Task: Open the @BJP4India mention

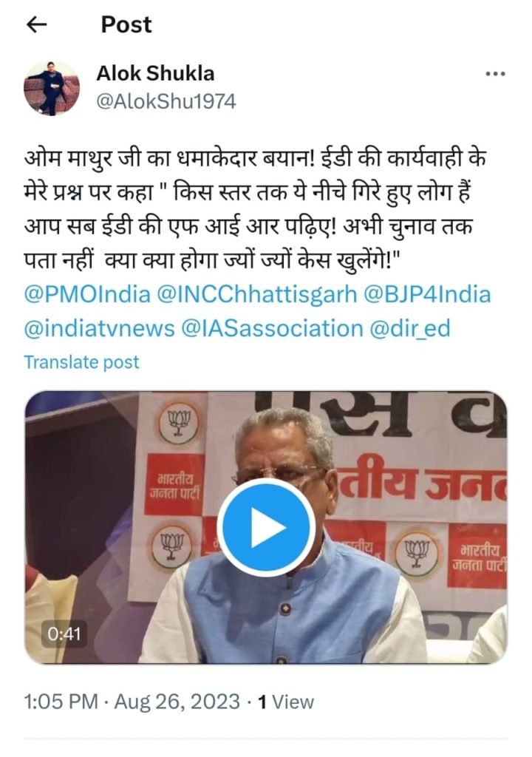Action: point(427,294)
